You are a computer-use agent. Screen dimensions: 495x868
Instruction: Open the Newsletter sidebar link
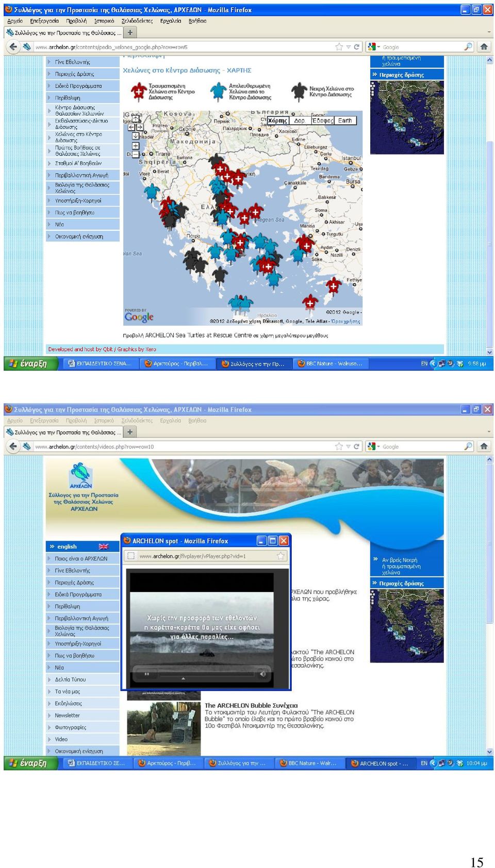82,716
